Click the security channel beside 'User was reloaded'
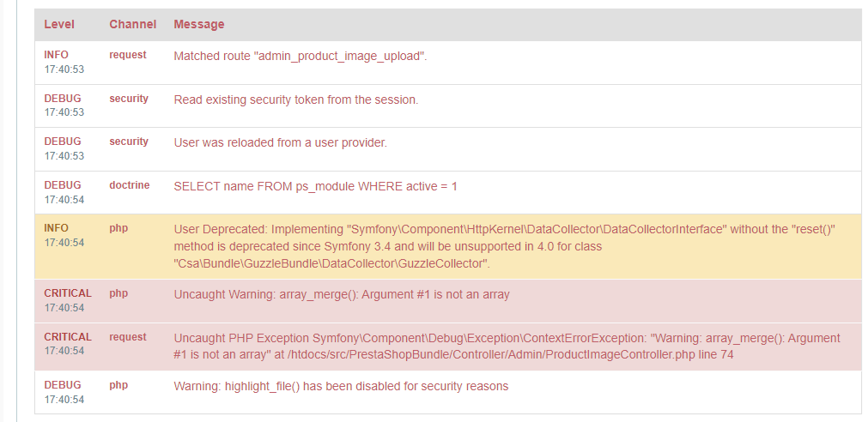The height and width of the screenshot is (422, 868). pyautogui.click(x=129, y=142)
